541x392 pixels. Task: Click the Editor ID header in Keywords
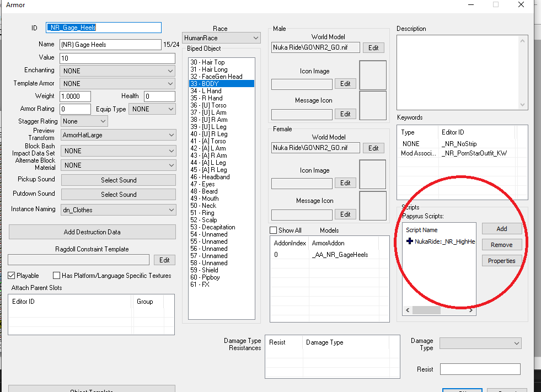476,132
